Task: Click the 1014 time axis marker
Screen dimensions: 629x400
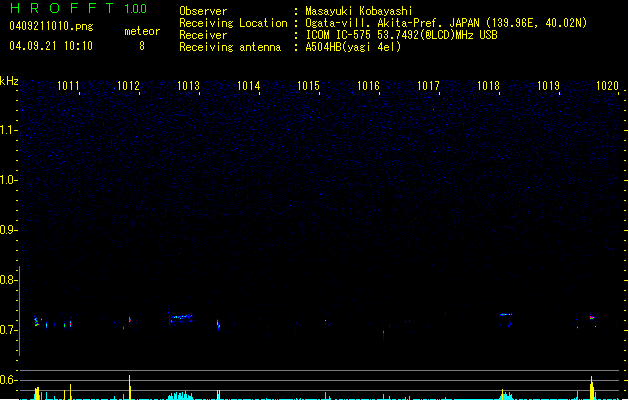Action: coord(248,86)
